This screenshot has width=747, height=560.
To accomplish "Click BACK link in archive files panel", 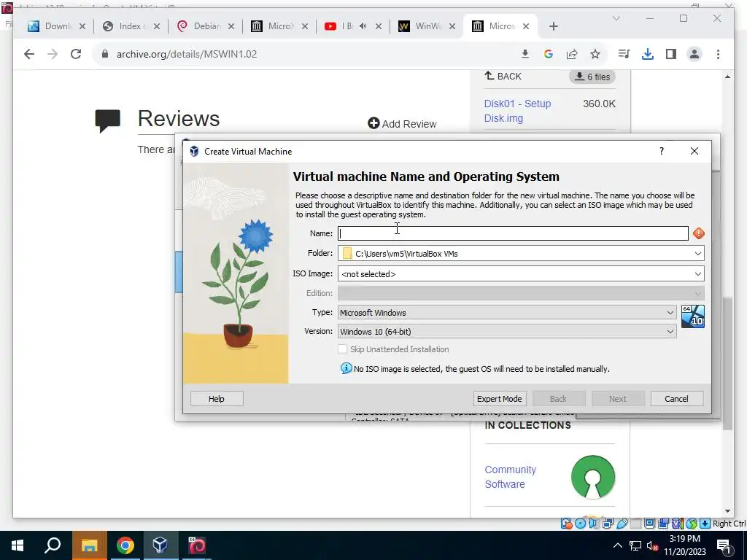I will (x=503, y=76).
